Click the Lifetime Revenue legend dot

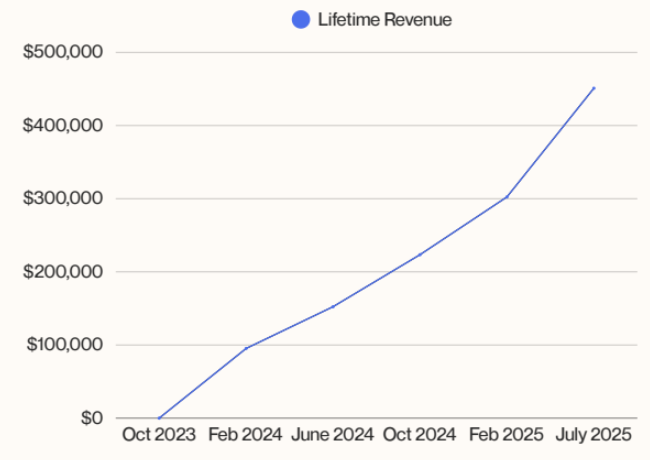pyautogui.click(x=301, y=19)
